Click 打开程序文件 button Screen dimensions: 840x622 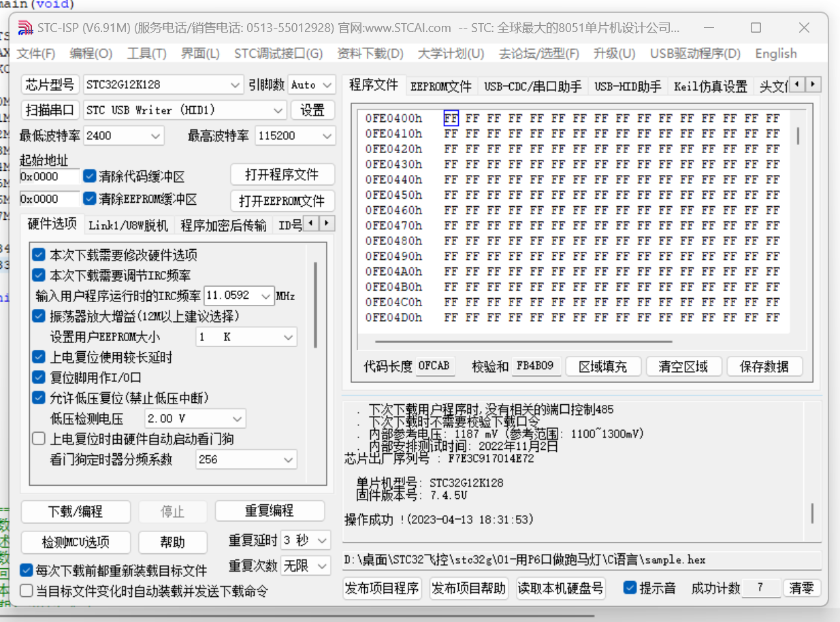pyautogui.click(x=282, y=175)
